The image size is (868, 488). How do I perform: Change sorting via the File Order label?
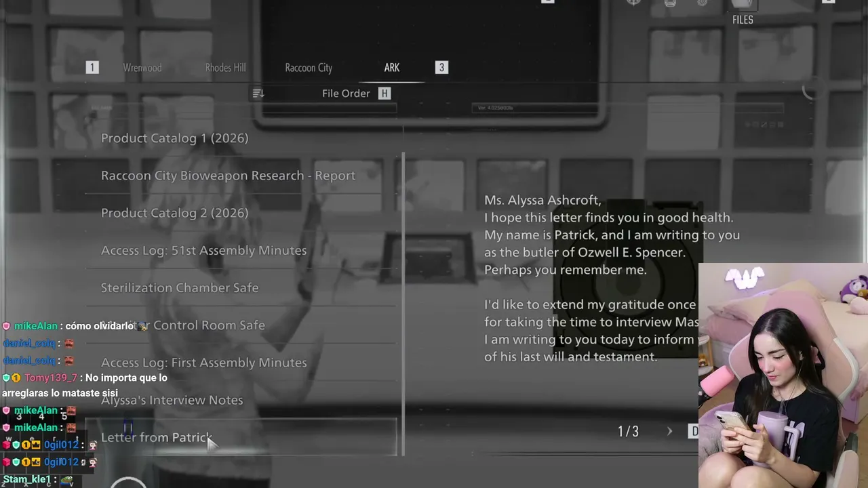click(x=346, y=94)
